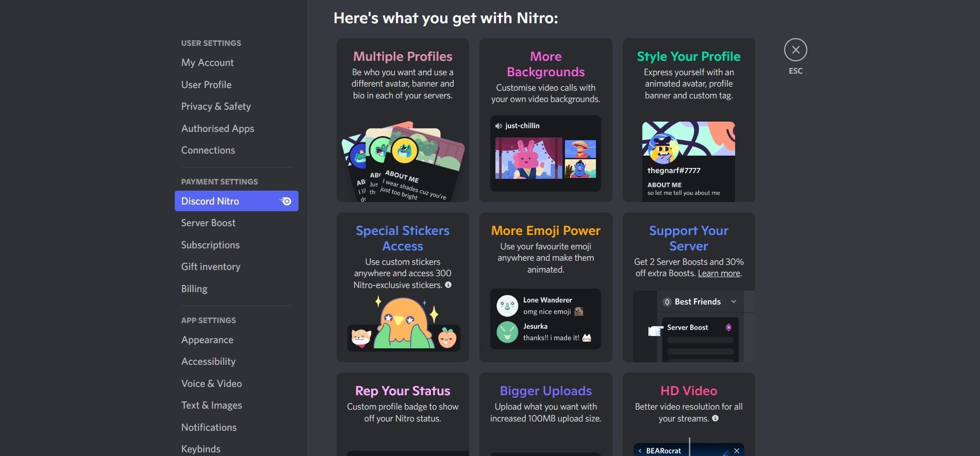Click the pointing hand icon by Server Boost
This screenshot has width=980, height=456.
click(655, 330)
